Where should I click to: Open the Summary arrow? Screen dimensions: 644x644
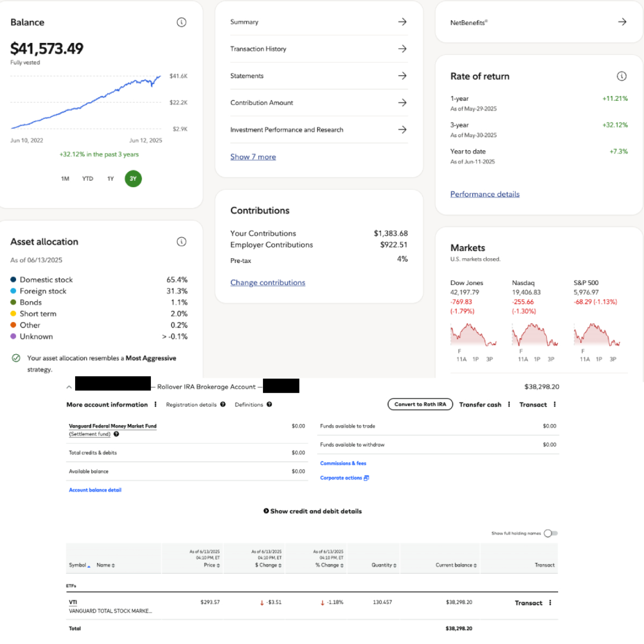402,22
